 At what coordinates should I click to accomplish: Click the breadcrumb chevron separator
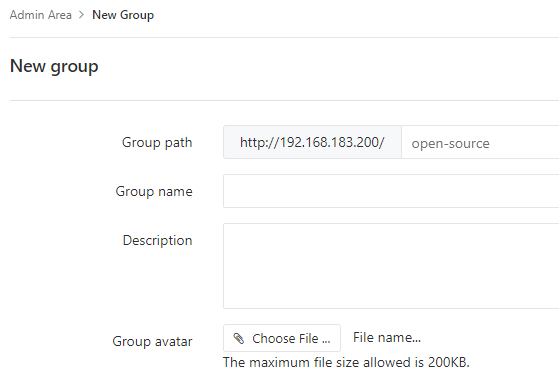point(82,15)
